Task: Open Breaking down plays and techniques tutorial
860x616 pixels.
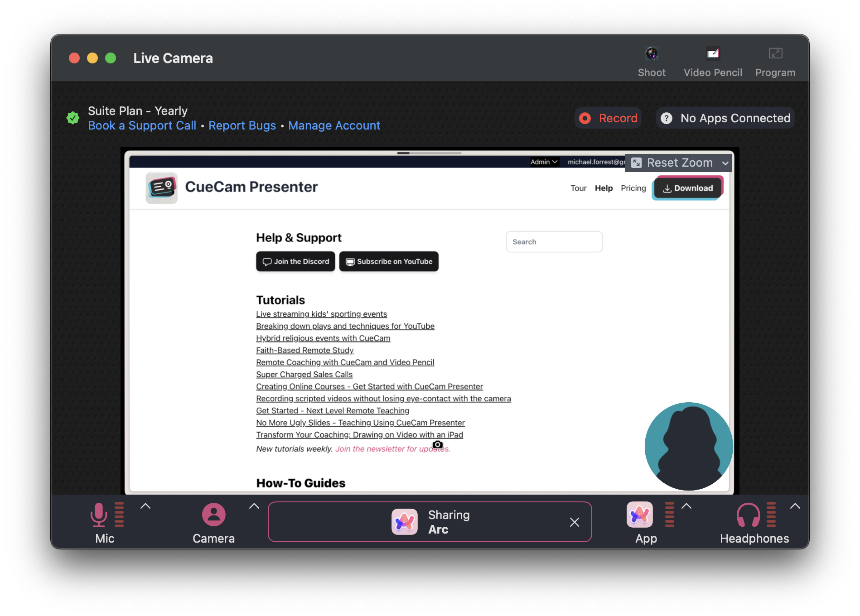Action: (x=345, y=326)
